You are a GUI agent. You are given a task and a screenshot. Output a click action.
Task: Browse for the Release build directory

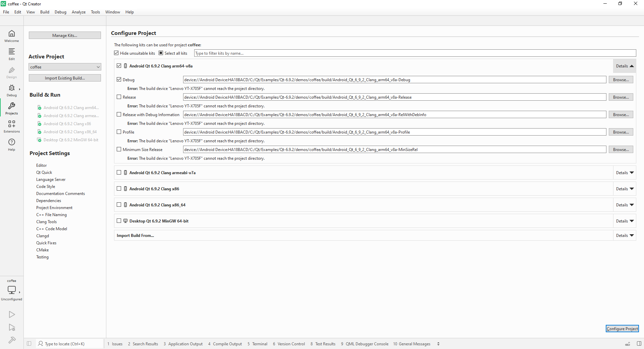(x=621, y=97)
